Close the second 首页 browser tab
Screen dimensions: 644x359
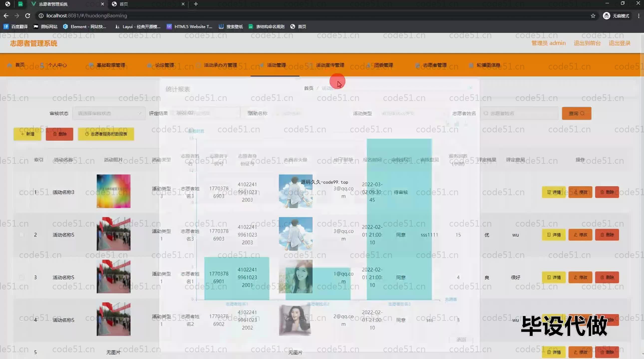183,4
